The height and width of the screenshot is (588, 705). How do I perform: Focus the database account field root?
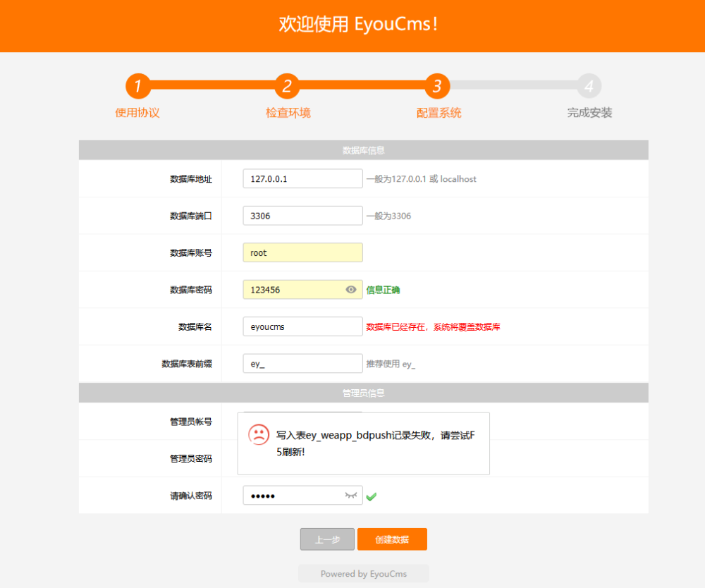tap(302, 252)
